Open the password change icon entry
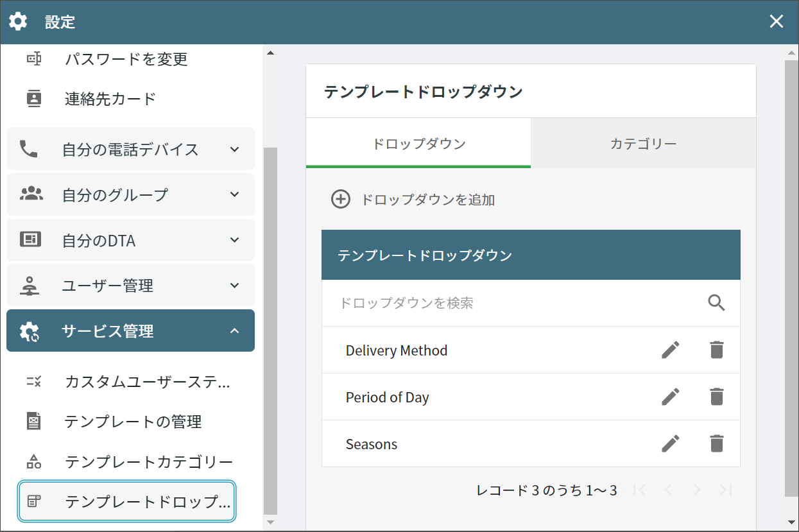Image resolution: width=799 pixels, height=532 pixels. [34, 59]
